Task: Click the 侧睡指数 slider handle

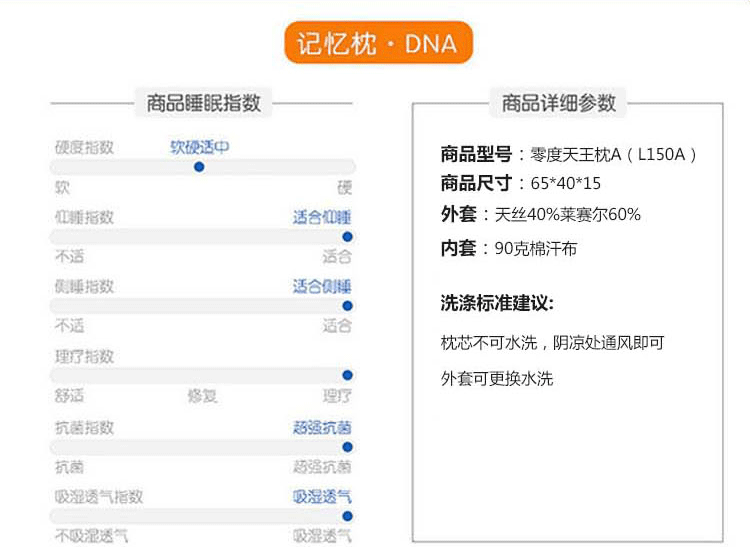Action: (x=347, y=306)
